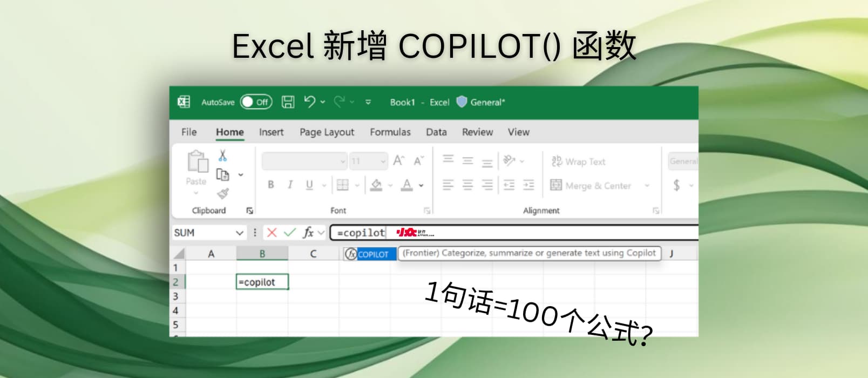868x378 pixels.
Task: Decrease font size with the smaller A
Action: pyautogui.click(x=419, y=161)
